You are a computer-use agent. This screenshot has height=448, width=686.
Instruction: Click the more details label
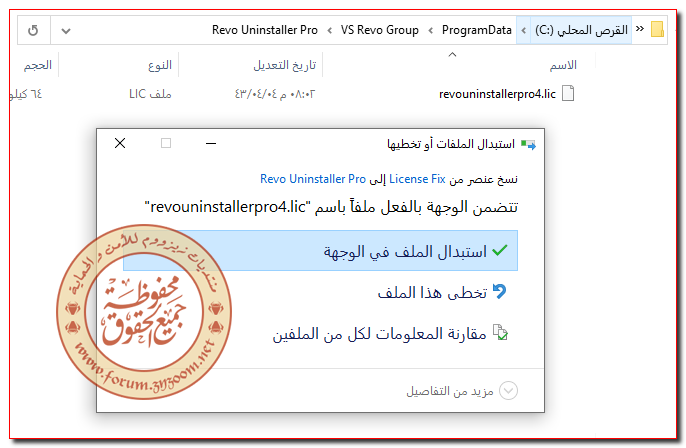(x=450, y=391)
